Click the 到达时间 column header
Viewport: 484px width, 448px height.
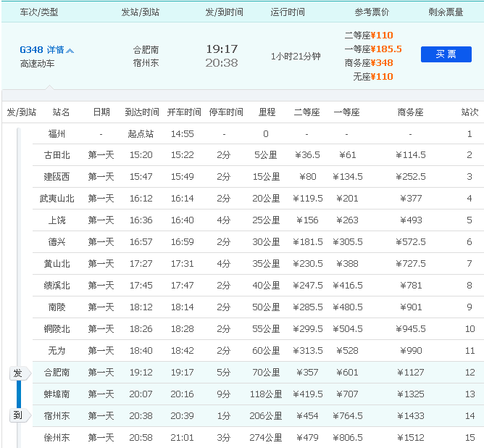click(x=142, y=112)
